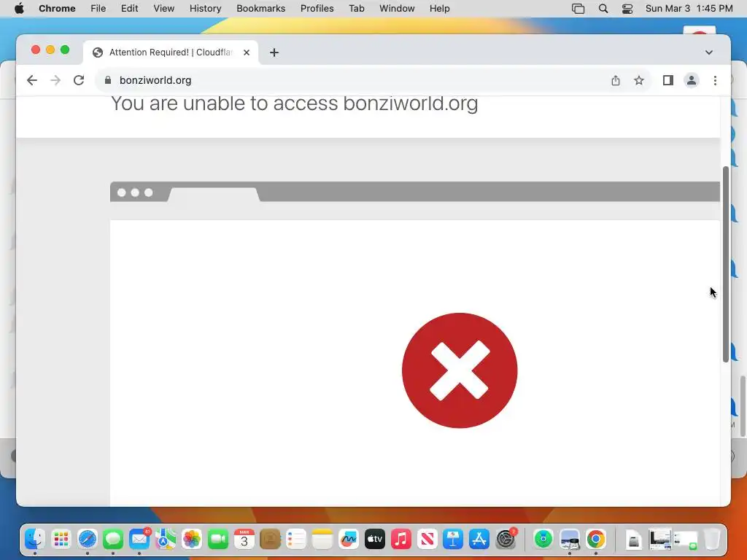Click the padlock site info icon
The width and height of the screenshot is (747, 560).
pyautogui.click(x=108, y=80)
